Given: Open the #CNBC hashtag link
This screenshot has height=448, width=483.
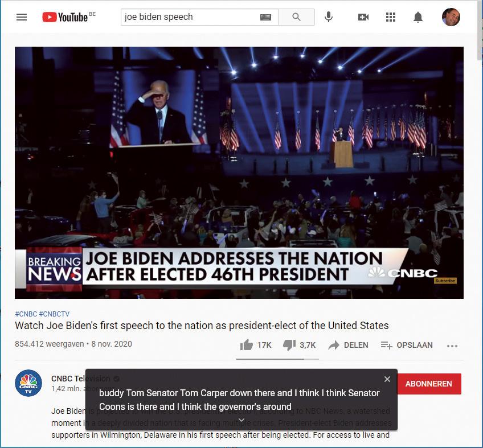Looking at the screenshot, I should (x=26, y=314).
